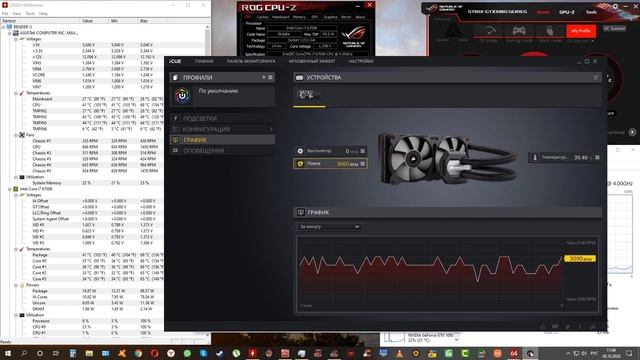640x360 pixels.
Task: Open Tools tab in GPU Tweak
Action: tap(591, 12)
